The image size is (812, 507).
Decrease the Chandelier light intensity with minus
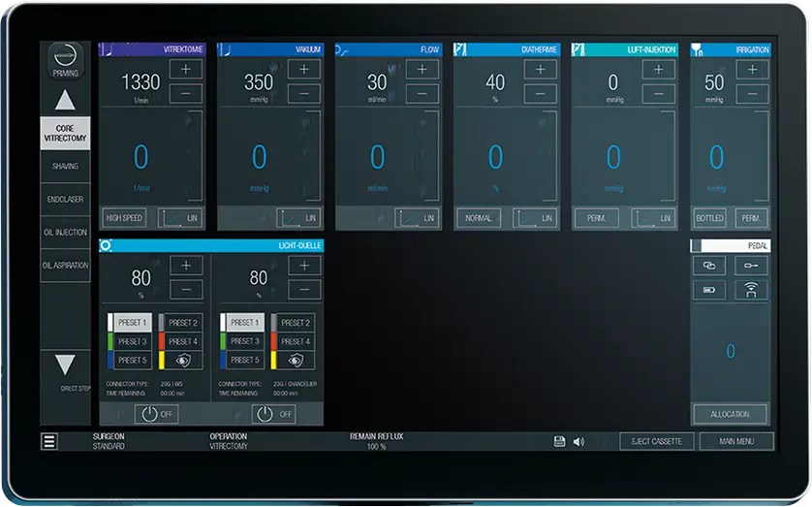click(x=304, y=290)
